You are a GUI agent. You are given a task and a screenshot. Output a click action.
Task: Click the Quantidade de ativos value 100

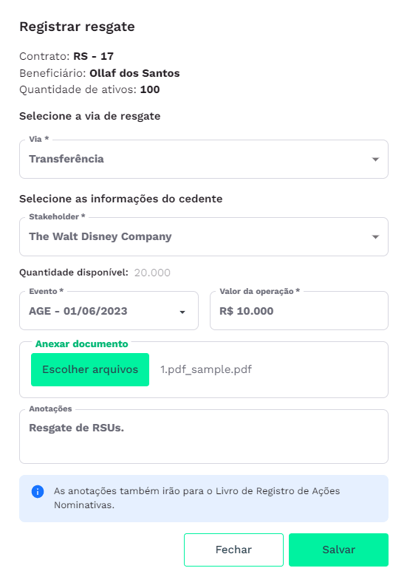click(150, 90)
